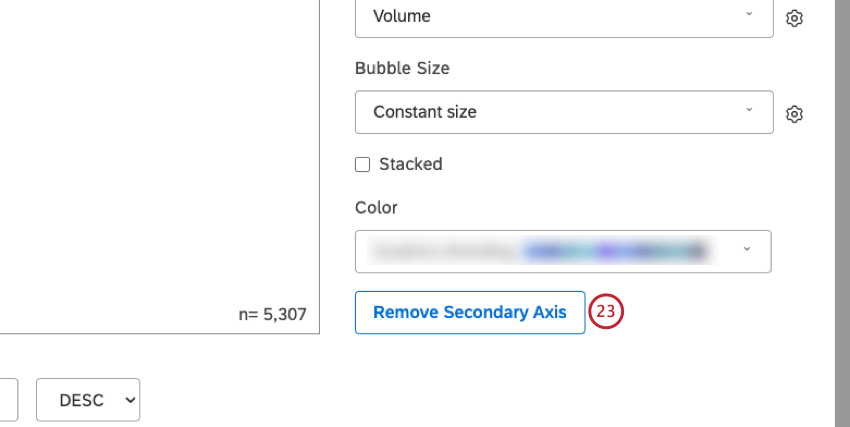Image resolution: width=850 pixels, height=427 pixels.
Task: Click the field left of DESC
Action: [8, 400]
